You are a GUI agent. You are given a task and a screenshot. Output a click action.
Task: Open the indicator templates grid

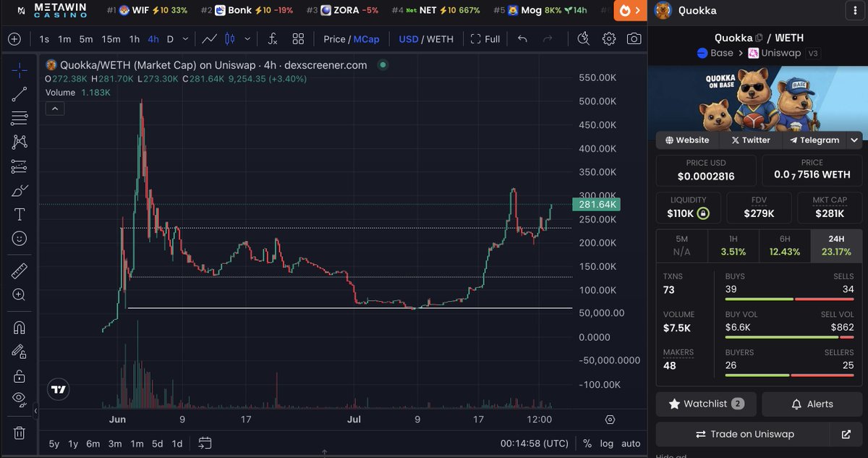coord(298,39)
